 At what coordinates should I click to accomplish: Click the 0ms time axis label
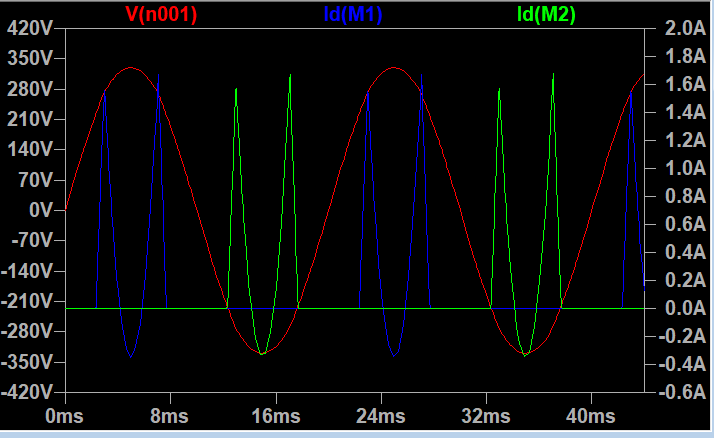coord(64,416)
